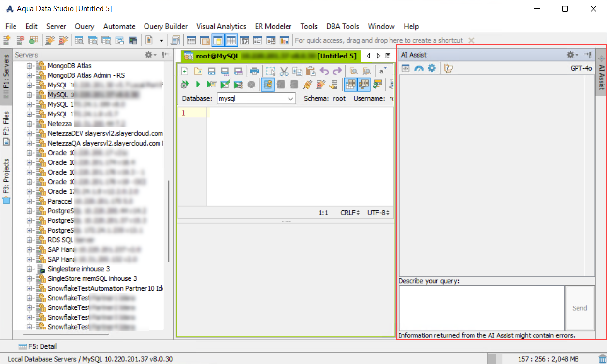Click the Print icon in editor toolbar
The width and height of the screenshot is (607, 364).
254,71
